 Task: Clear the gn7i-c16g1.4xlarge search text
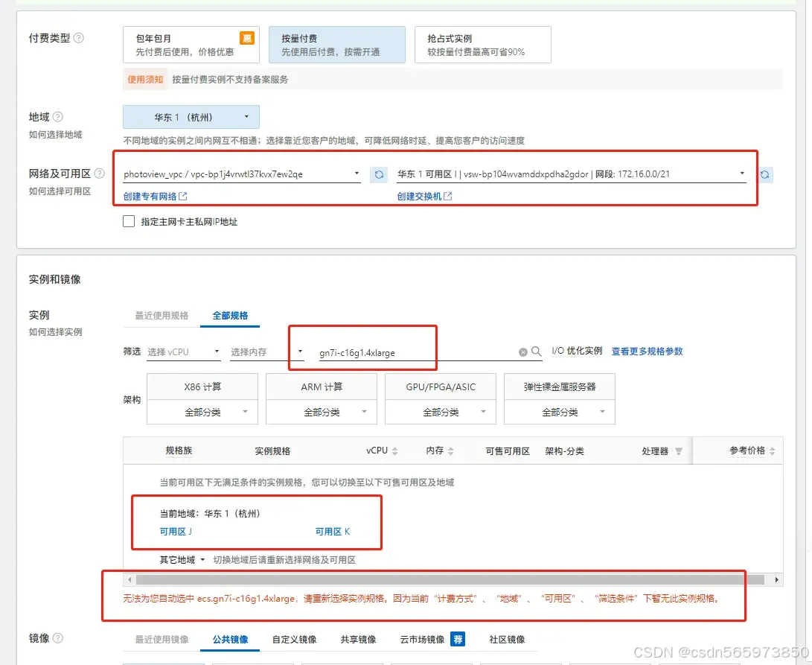[522, 351]
